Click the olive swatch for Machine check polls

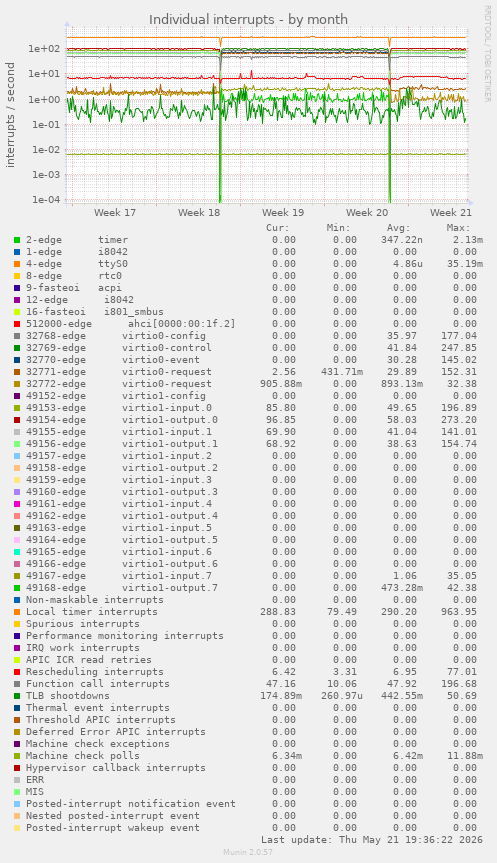17,756
